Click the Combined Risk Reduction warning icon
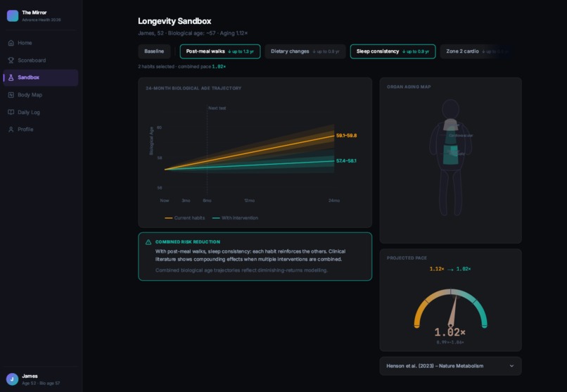The height and width of the screenshot is (392, 567). click(148, 242)
